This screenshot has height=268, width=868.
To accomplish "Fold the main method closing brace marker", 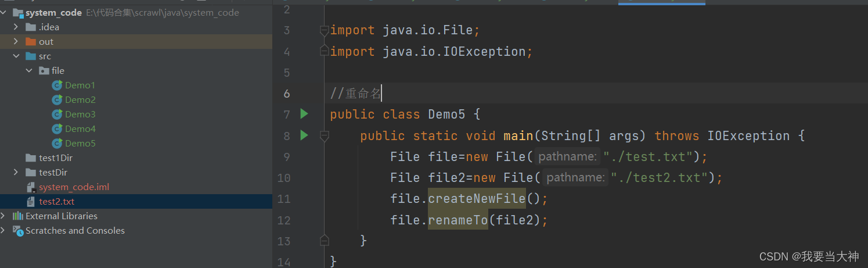I will coord(325,240).
